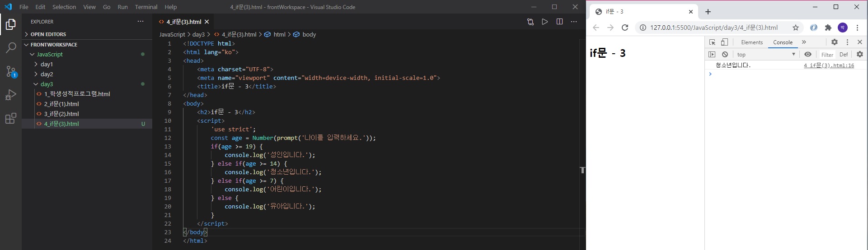Open 3_if문(2).html in explorer
The width and height of the screenshot is (868, 250).
tap(87, 114)
